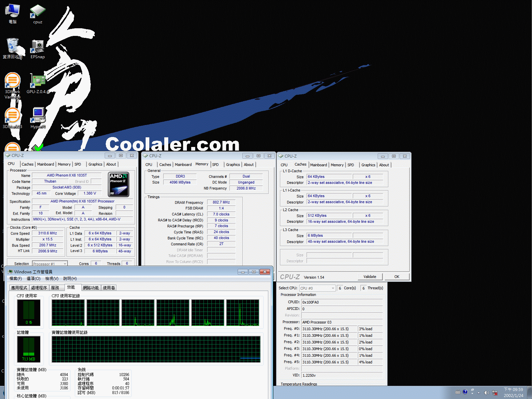Select the Caches tab in the leftmost CPU-Z window
The width and height of the screenshot is (532, 399).
[28, 164]
